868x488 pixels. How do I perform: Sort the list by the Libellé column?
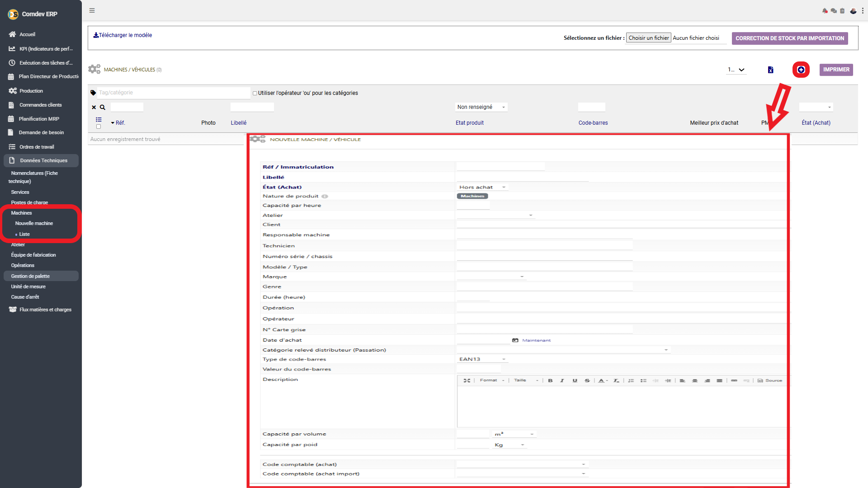[x=239, y=123]
